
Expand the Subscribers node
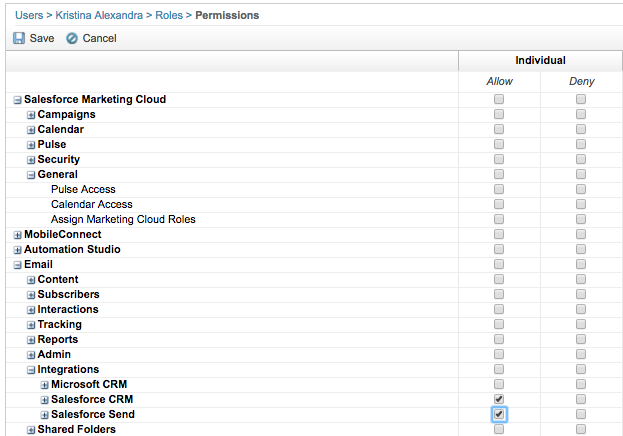(x=31, y=295)
